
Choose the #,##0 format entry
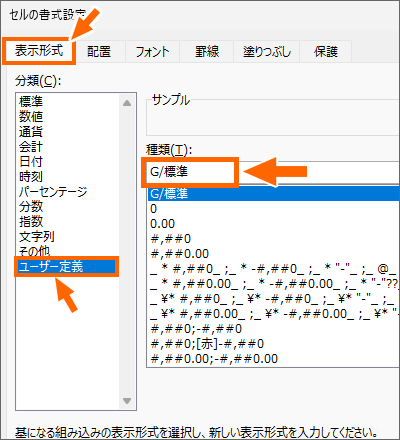(273, 239)
